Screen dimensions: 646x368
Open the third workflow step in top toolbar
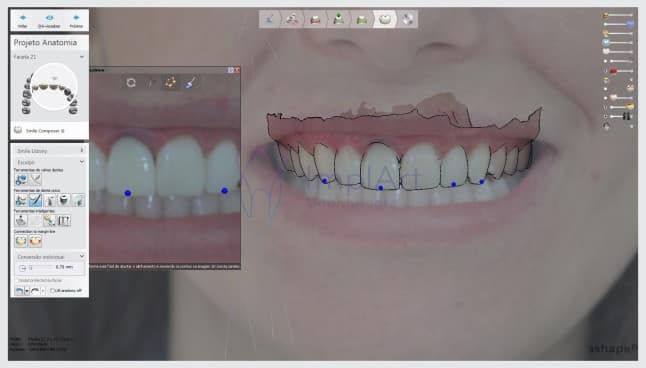pos(315,19)
